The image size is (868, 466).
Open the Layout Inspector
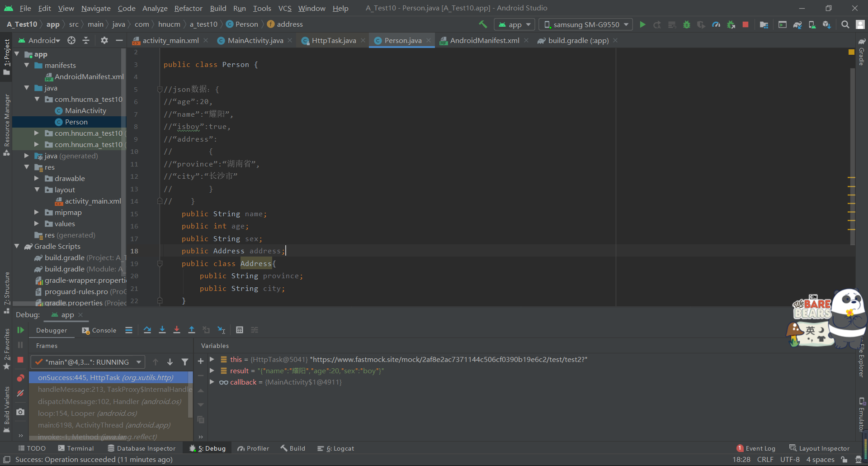819,448
